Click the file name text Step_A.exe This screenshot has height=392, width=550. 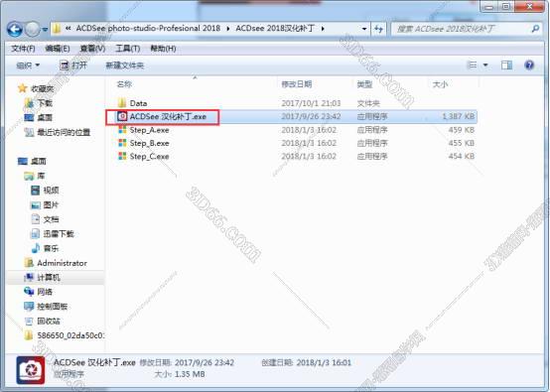pyautogui.click(x=150, y=130)
